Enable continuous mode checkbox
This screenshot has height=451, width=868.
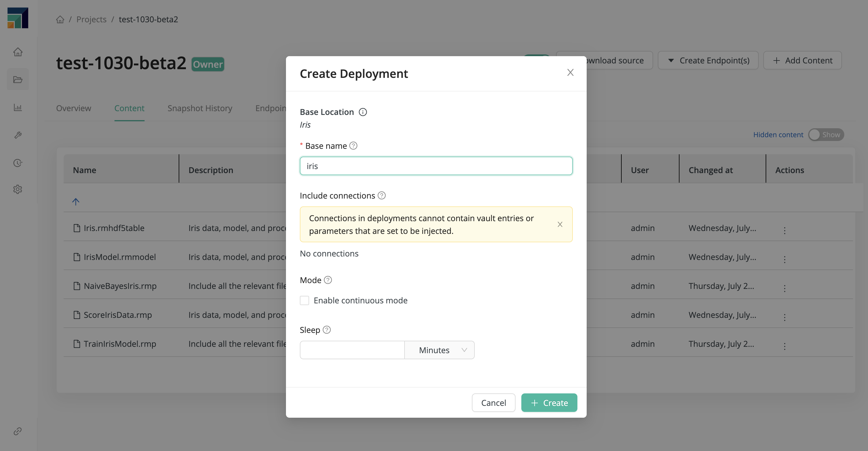click(304, 300)
